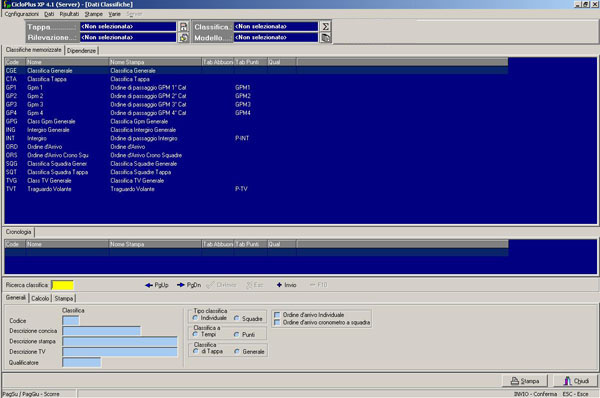Switch to the Dipendenze tab
This screenshot has width=600, height=398.
point(82,51)
